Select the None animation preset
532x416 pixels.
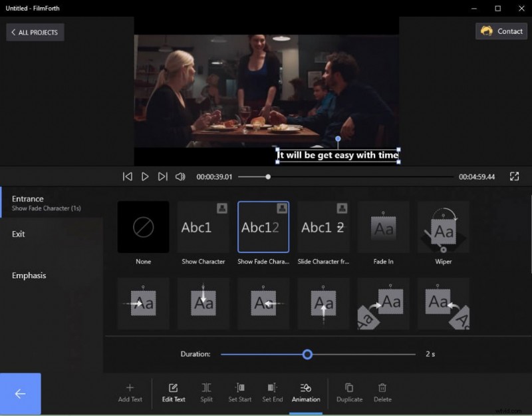(143, 226)
